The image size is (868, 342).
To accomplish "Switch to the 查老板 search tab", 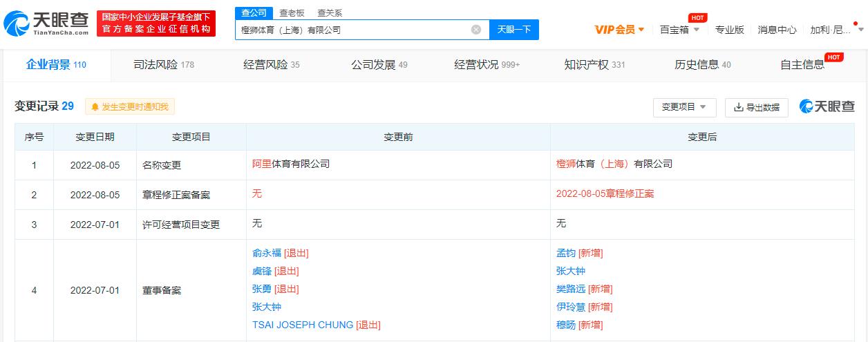I will (291, 12).
